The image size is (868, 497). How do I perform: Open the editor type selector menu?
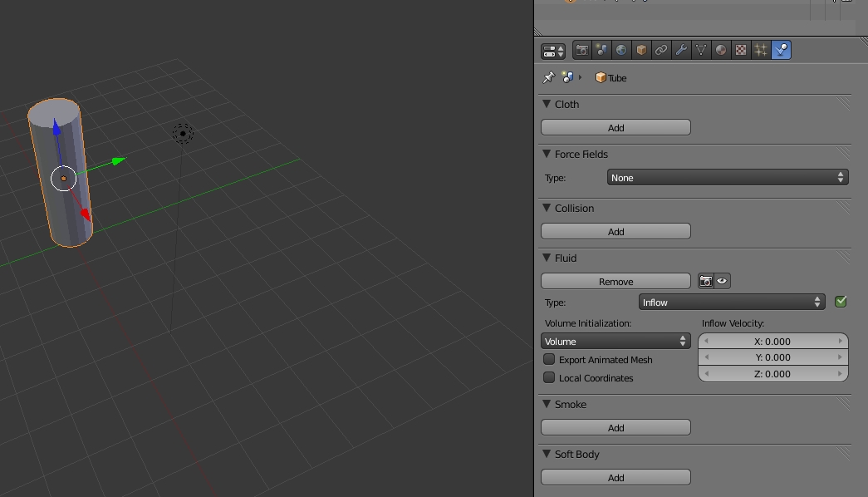553,51
